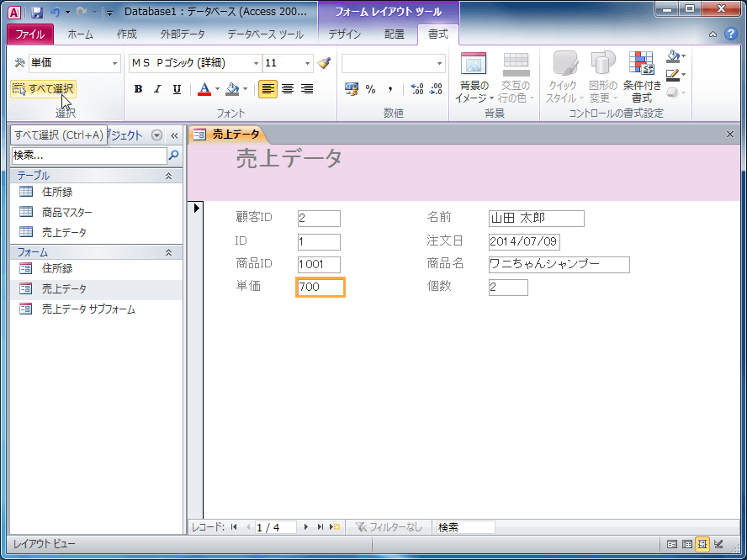Select 住所録 form in navigation pane
Screen dimensions: 747x560
click(x=97, y=268)
